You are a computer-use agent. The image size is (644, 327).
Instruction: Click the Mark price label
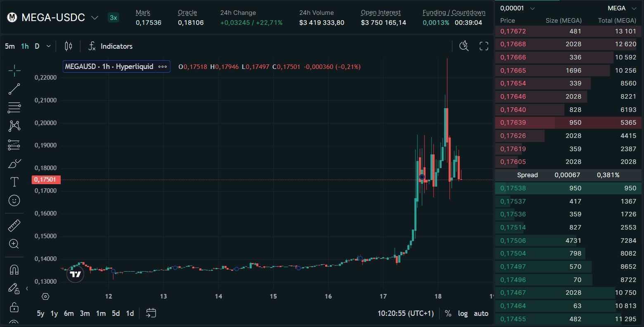point(143,12)
